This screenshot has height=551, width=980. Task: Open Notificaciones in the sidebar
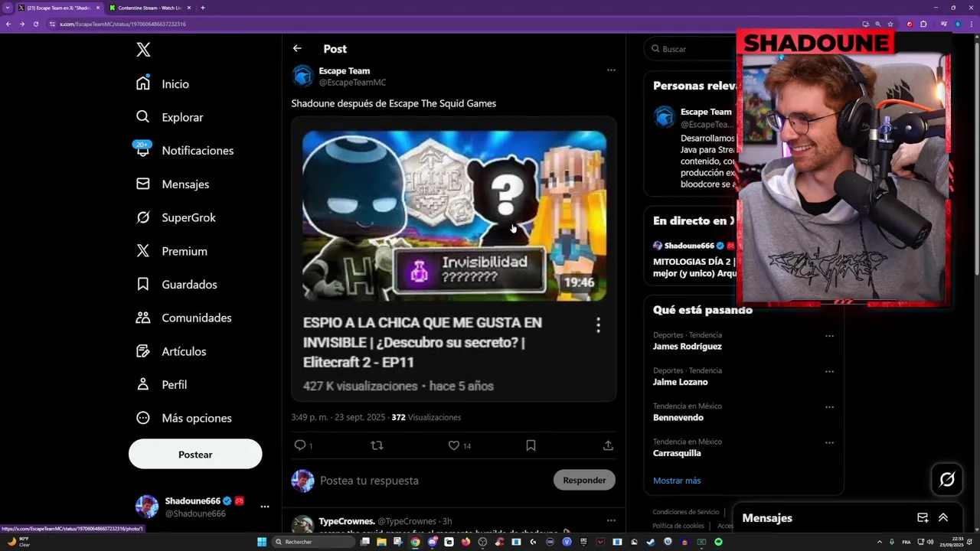185,151
